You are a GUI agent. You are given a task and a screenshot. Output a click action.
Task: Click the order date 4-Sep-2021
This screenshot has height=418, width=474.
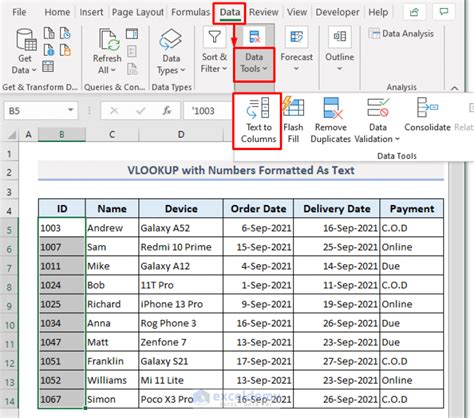pos(258,266)
